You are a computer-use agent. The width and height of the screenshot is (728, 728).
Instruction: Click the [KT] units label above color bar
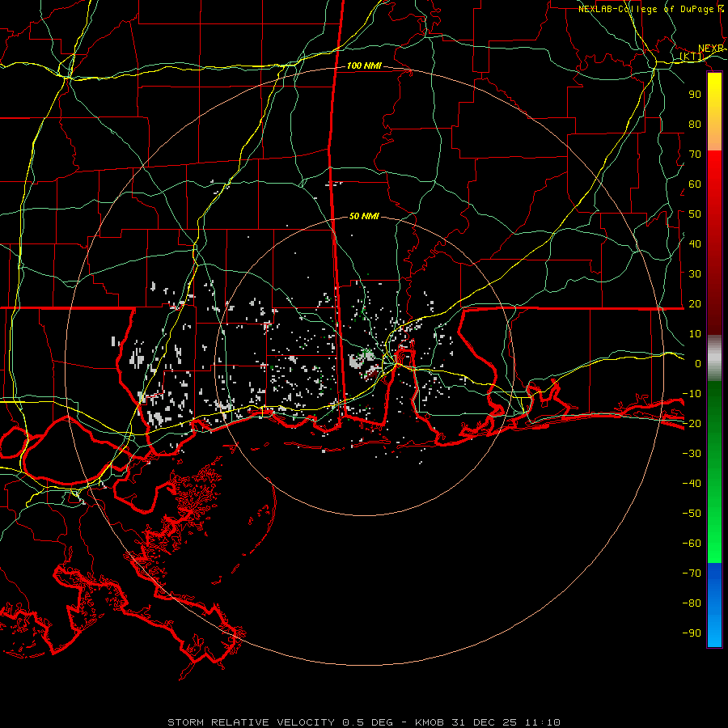(x=692, y=57)
